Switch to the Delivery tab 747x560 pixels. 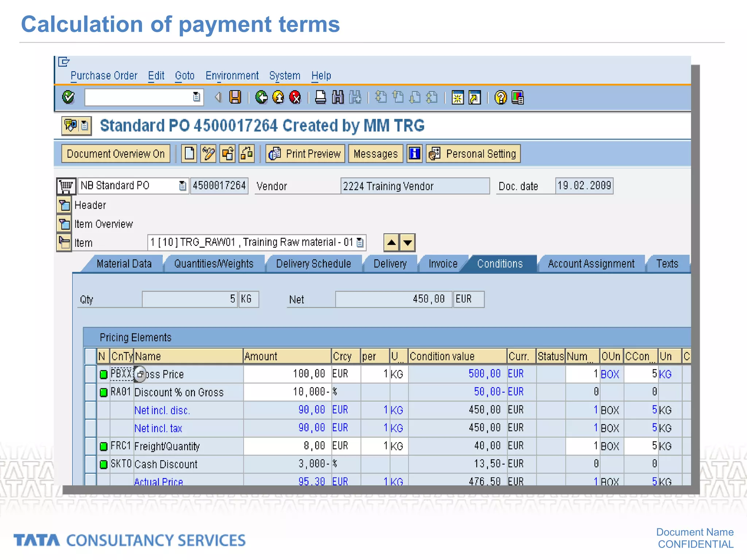[390, 264]
